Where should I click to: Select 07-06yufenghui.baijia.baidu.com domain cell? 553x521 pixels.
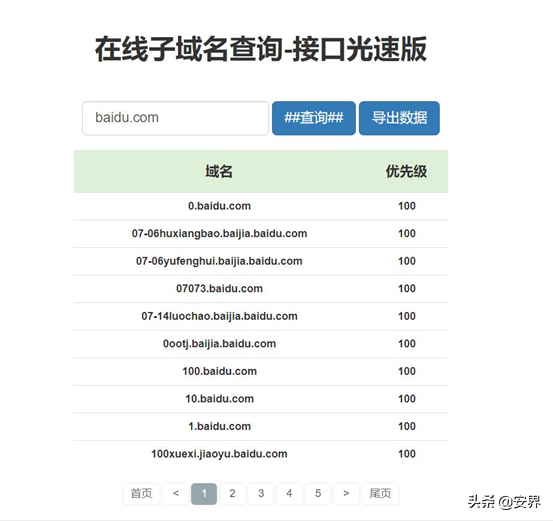click(x=219, y=261)
